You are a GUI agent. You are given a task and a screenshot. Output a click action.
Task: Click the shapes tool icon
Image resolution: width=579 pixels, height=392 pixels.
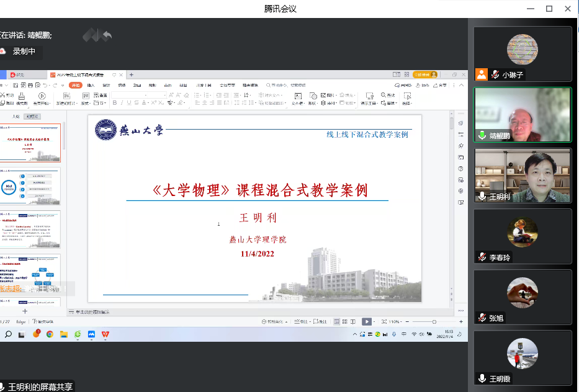pyautogui.click(x=313, y=96)
